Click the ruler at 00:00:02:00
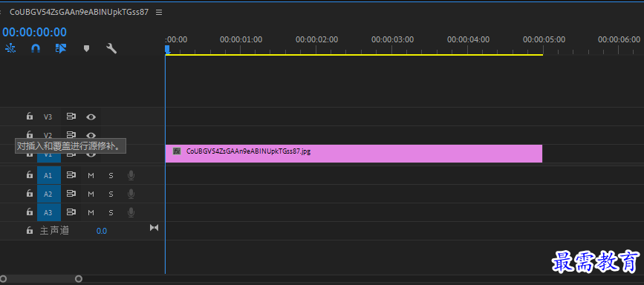644x285 pixels. [x=316, y=40]
